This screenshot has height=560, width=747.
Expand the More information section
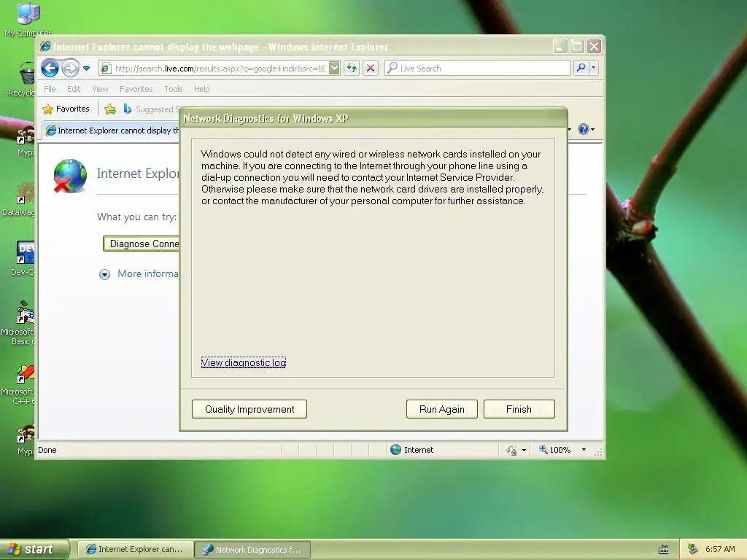click(x=104, y=274)
